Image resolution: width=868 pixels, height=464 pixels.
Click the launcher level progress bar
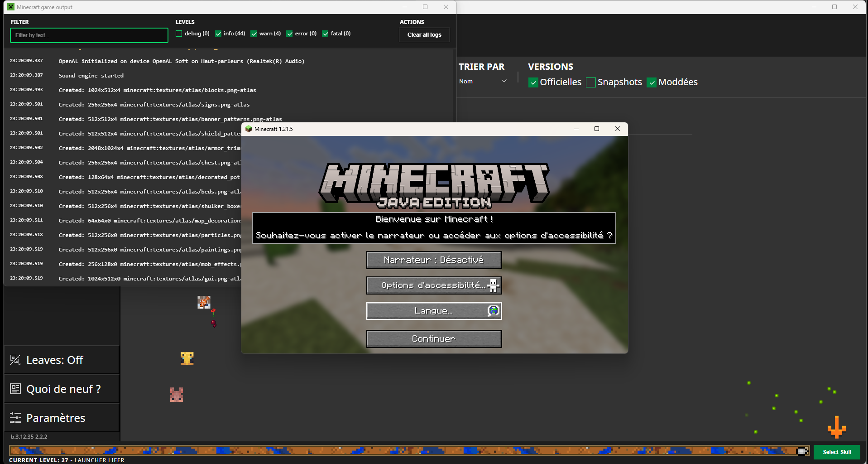click(x=409, y=450)
